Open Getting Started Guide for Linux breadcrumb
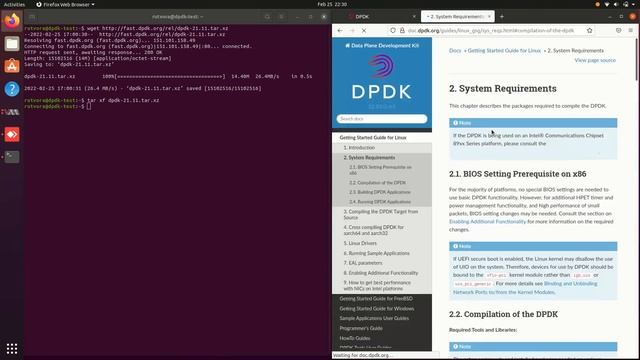This screenshot has width=640, height=360. pyautogui.click(x=504, y=51)
